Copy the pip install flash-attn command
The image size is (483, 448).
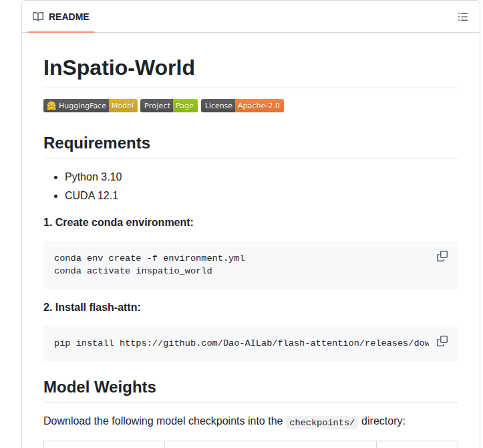click(x=442, y=341)
